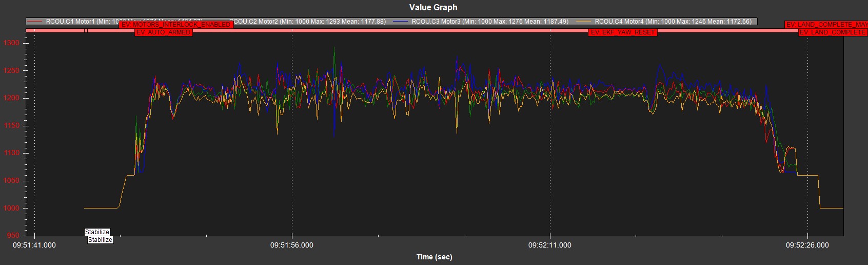This screenshot has width=868, height=265.
Task: Click the EV: MOTORS_INTERLOCK_ENABLED event marker
Action: tap(176, 25)
